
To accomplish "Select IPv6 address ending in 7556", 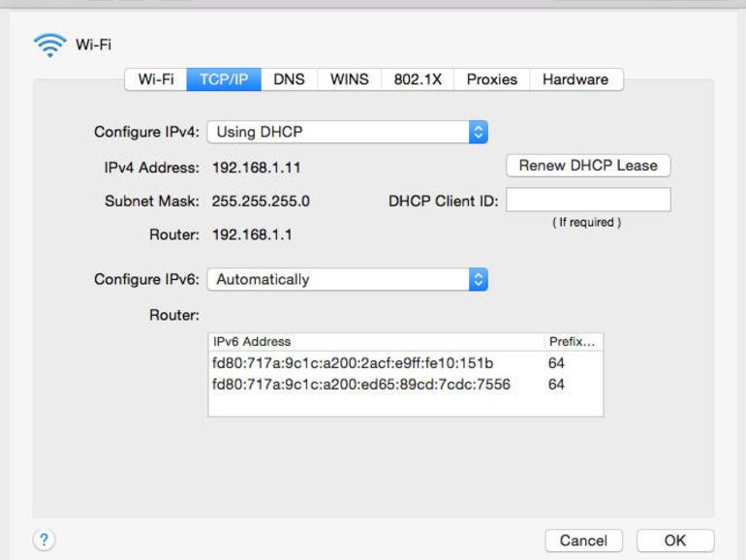I will 405,384.
